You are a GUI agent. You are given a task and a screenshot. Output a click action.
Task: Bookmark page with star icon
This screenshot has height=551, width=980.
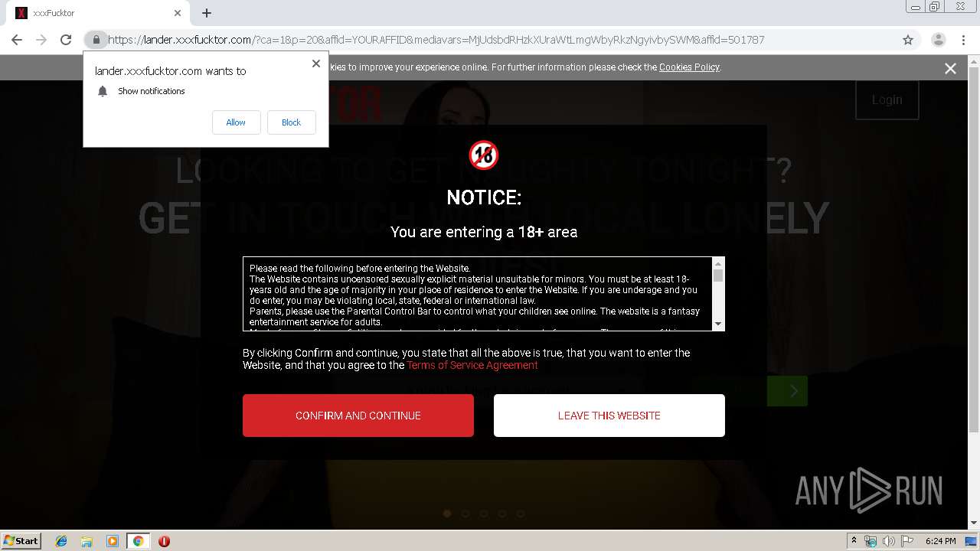[x=908, y=40]
